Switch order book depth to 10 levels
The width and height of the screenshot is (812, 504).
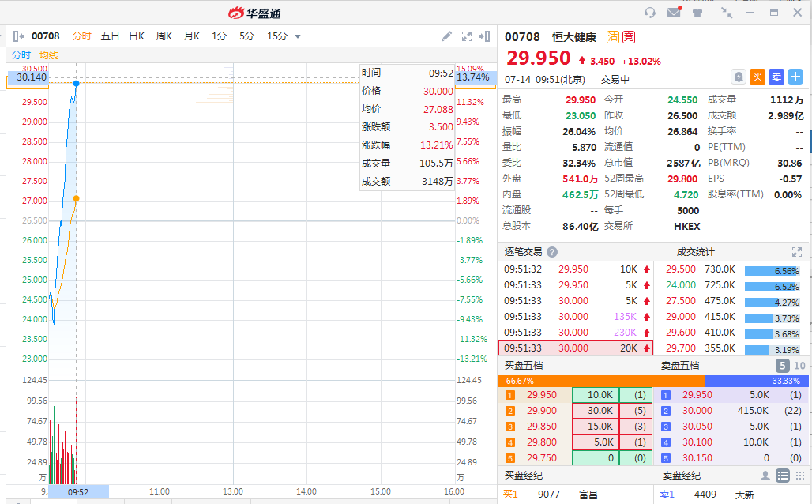[799, 366]
